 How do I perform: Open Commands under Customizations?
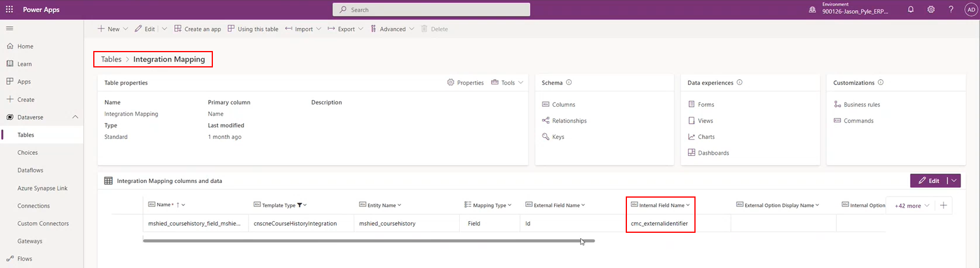click(853, 121)
